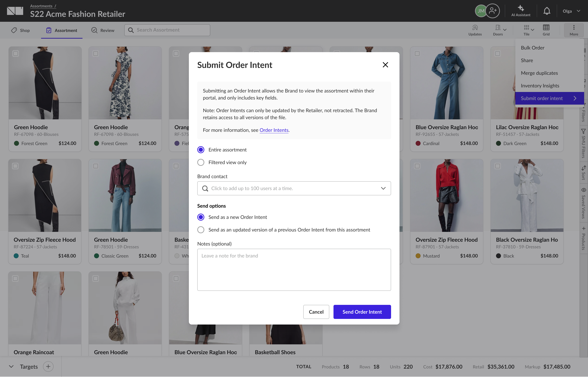
Task: Click the Mustard color swatch
Action: [x=418, y=256]
